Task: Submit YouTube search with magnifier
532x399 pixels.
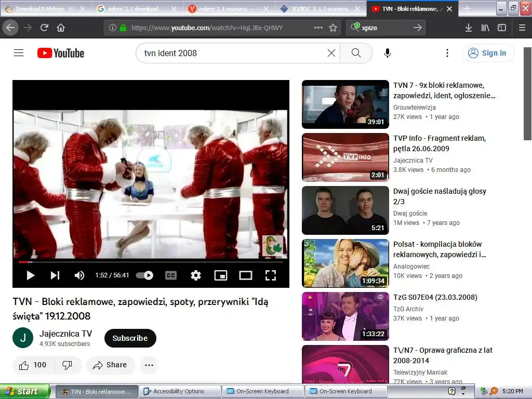Action: (356, 53)
